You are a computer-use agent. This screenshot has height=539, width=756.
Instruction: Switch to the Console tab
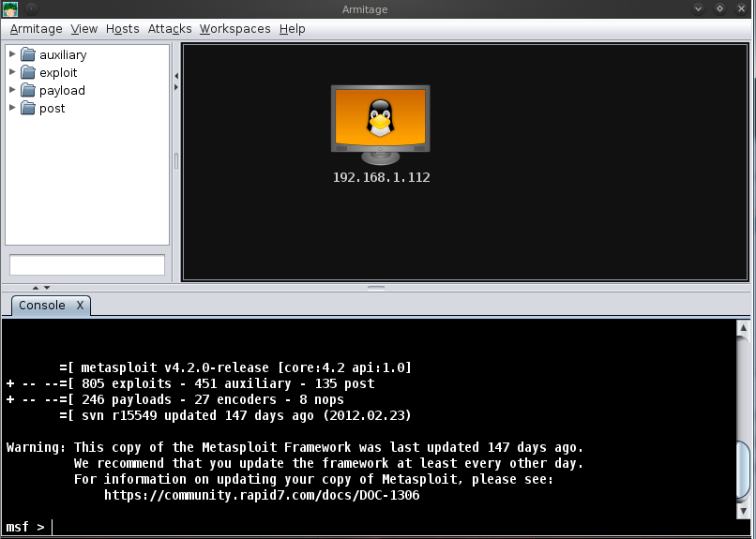coord(42,306)
